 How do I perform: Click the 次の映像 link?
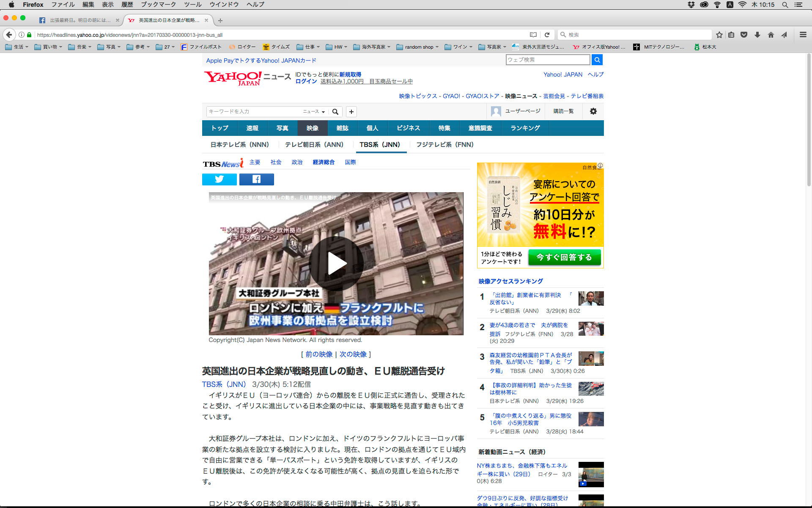tap(353, 354)
